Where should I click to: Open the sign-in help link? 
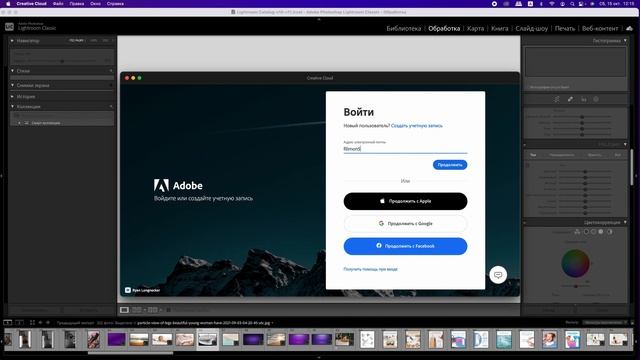click(x=370, y=269)
